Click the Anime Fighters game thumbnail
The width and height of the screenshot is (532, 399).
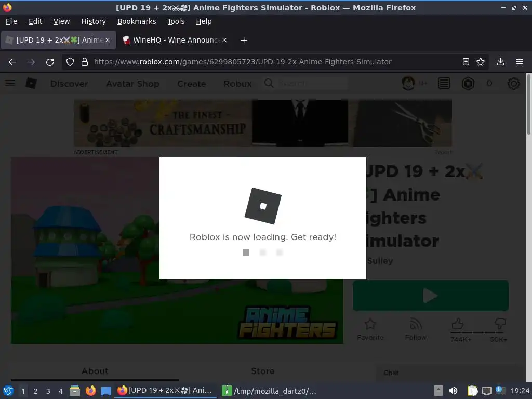point(177,250)
